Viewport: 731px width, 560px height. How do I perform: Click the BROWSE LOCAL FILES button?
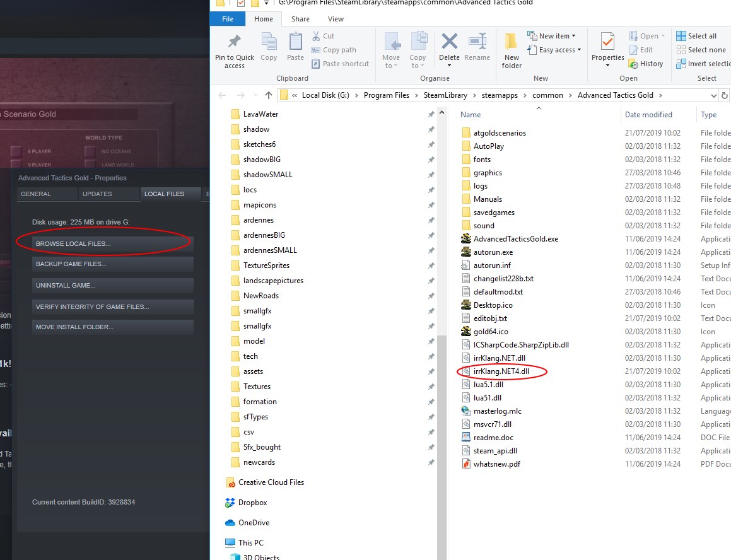click(x=112, y=243)
